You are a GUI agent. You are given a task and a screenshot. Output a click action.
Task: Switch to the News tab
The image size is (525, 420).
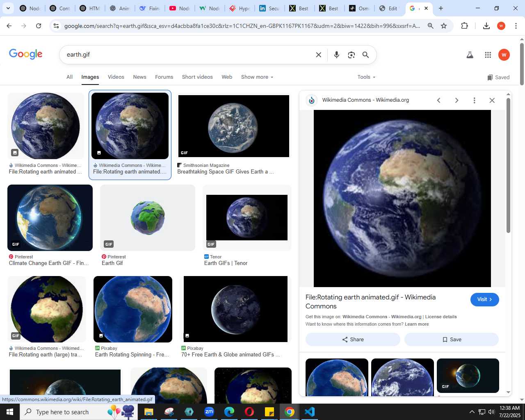click(x=139, y=77)
